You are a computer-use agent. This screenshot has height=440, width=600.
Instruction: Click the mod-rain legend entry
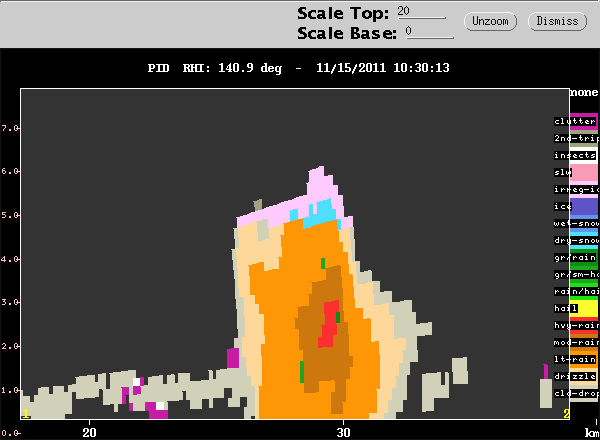click(576, 342)
